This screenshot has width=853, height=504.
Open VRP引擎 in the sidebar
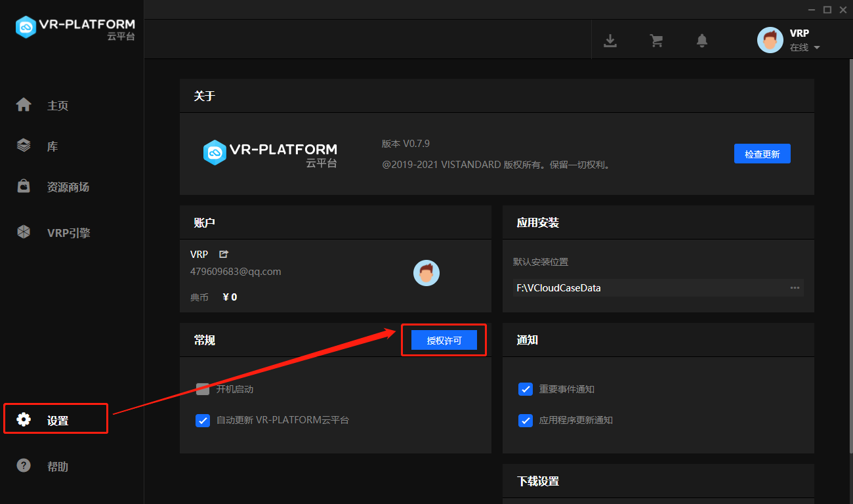(x=69, y=233)
